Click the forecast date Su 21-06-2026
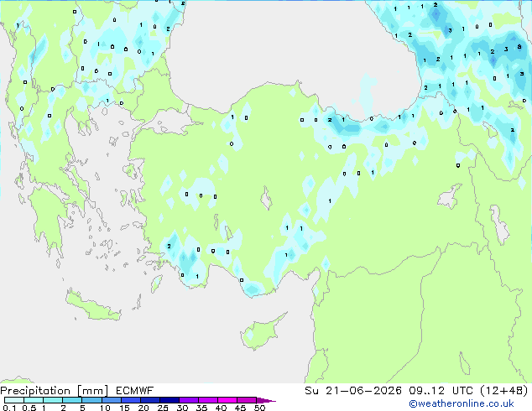Viewport: 532px width, 411px height. [353, 391]
